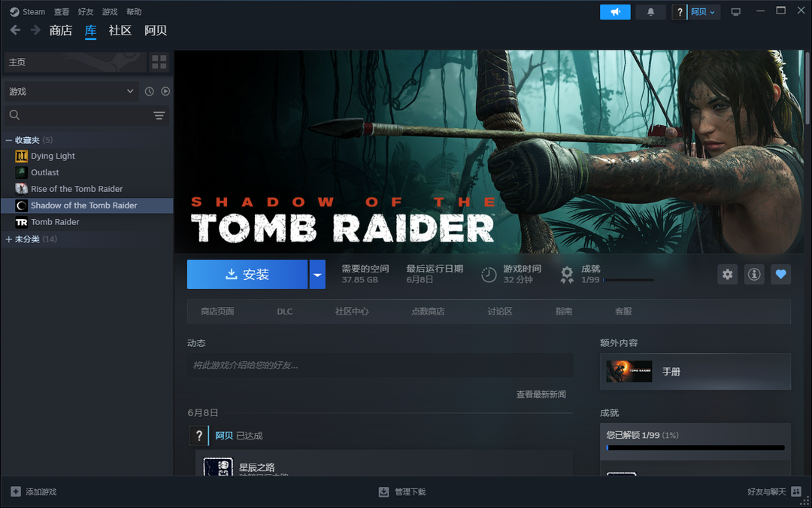Switch to Big Picture mode monitor icon

(736, 12)
